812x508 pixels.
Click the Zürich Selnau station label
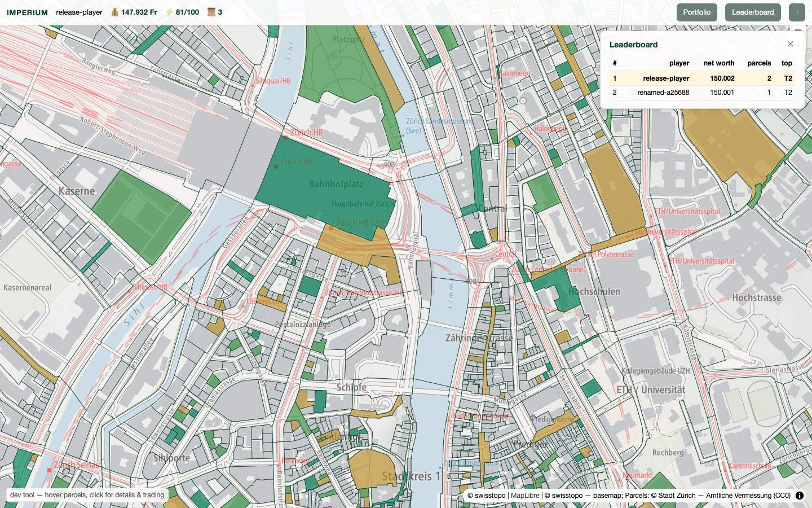coord(77,465)
